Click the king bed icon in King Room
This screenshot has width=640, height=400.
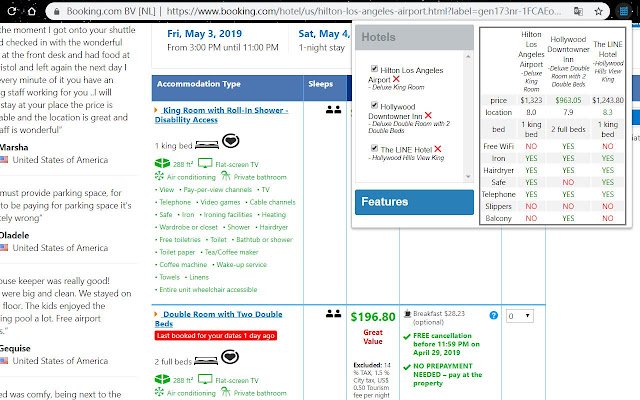click(207, 145)
